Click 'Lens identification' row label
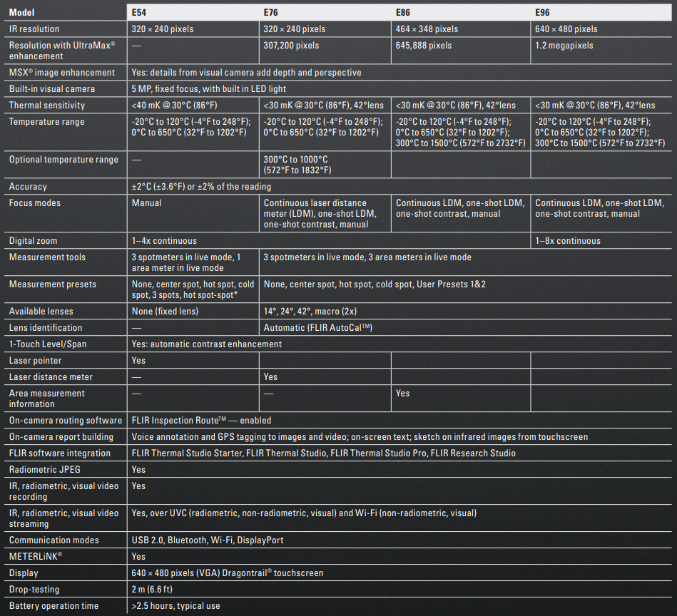 [46, 328]
